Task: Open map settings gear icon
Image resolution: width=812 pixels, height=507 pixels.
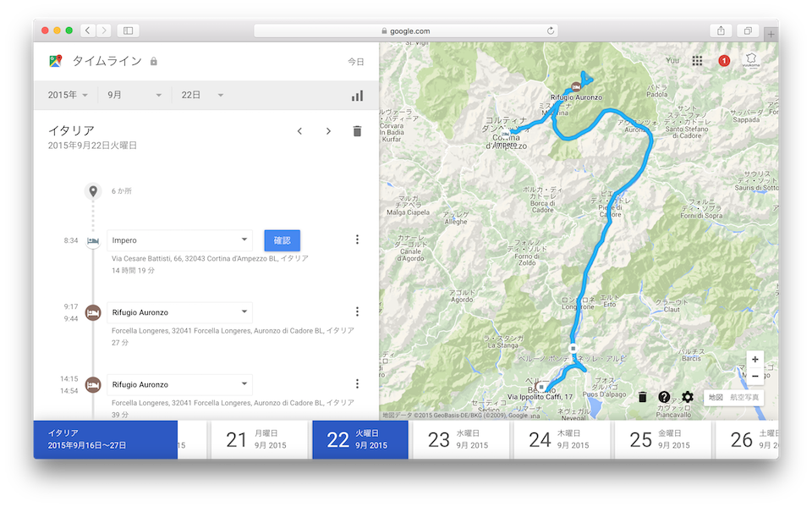Action: [x=688, y=397]
